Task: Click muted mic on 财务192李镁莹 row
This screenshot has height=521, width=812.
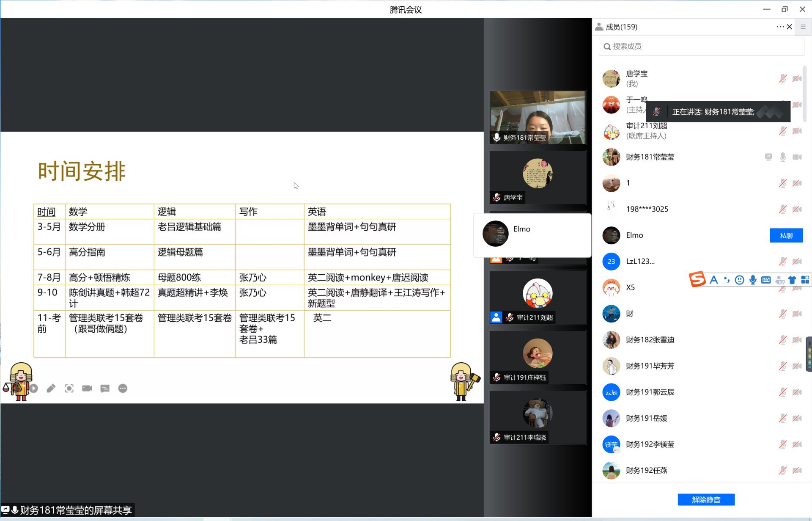Action: (x=783, y=444)
